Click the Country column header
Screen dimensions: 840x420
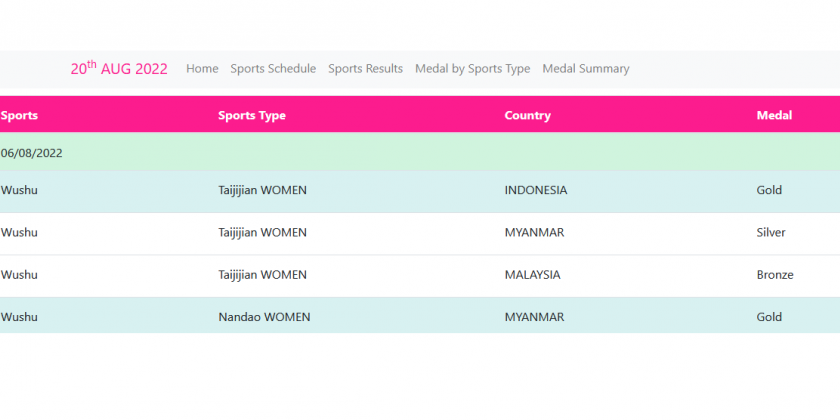527,116
